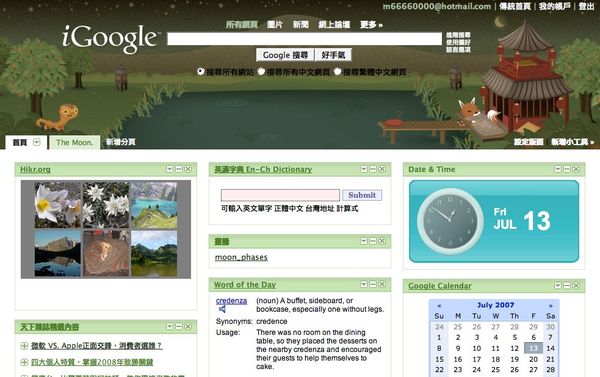Remove the Hikr.org gadget
This screenshot has width=600, height=377.
[188, 169]
